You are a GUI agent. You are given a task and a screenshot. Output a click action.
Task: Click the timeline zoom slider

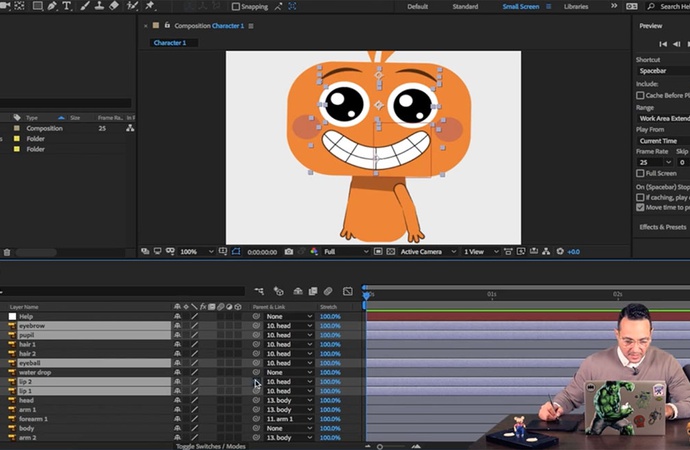379,446
